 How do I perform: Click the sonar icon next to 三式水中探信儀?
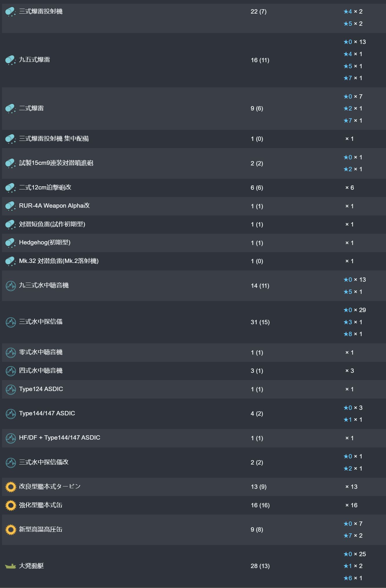(x=11, y=322)
